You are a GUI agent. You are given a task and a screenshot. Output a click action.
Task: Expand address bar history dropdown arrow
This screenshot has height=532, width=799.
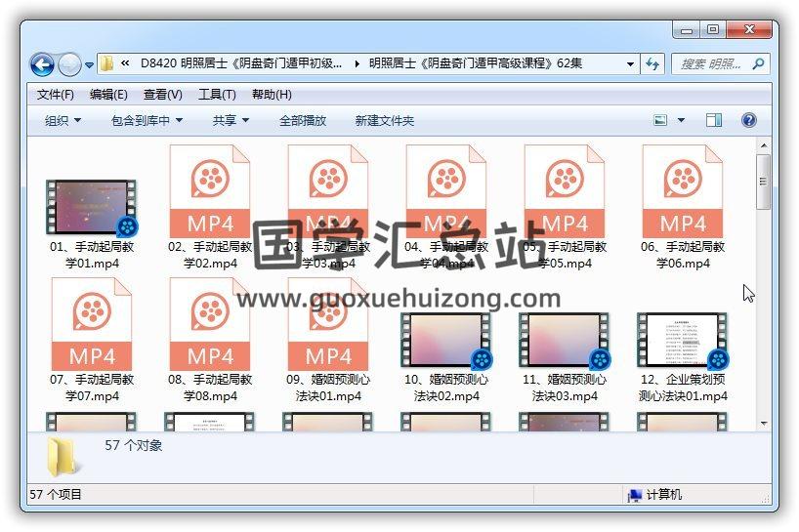630,64
